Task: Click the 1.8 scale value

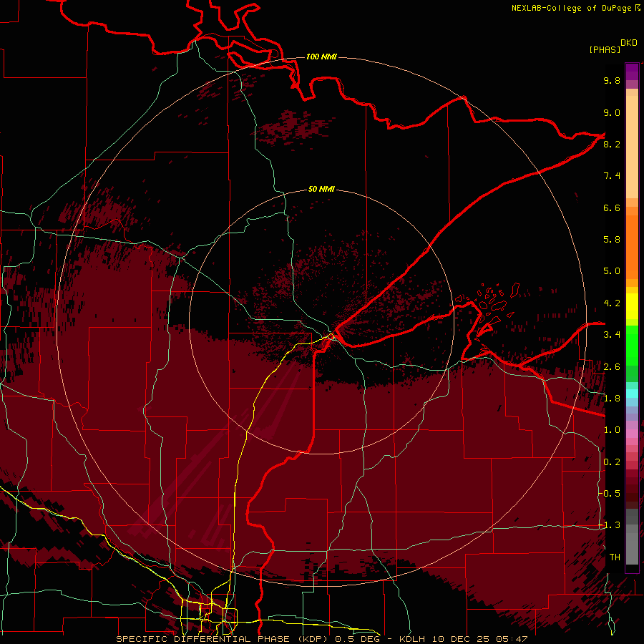Action: 612,399
